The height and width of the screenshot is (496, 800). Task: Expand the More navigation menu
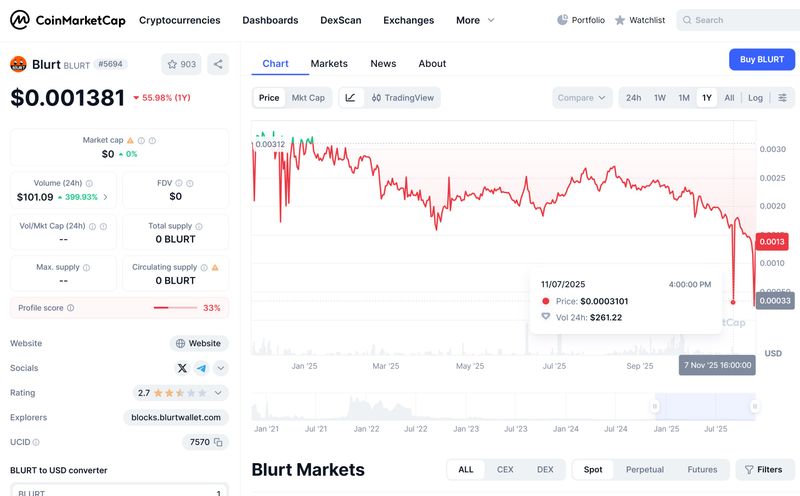(x=474, y=20)
